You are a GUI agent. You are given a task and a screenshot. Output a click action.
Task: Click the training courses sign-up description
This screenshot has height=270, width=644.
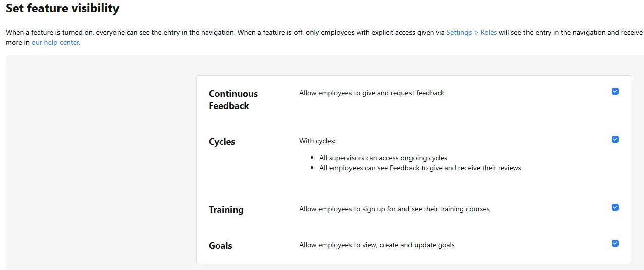pyautogui.click(x=394, y=209)
